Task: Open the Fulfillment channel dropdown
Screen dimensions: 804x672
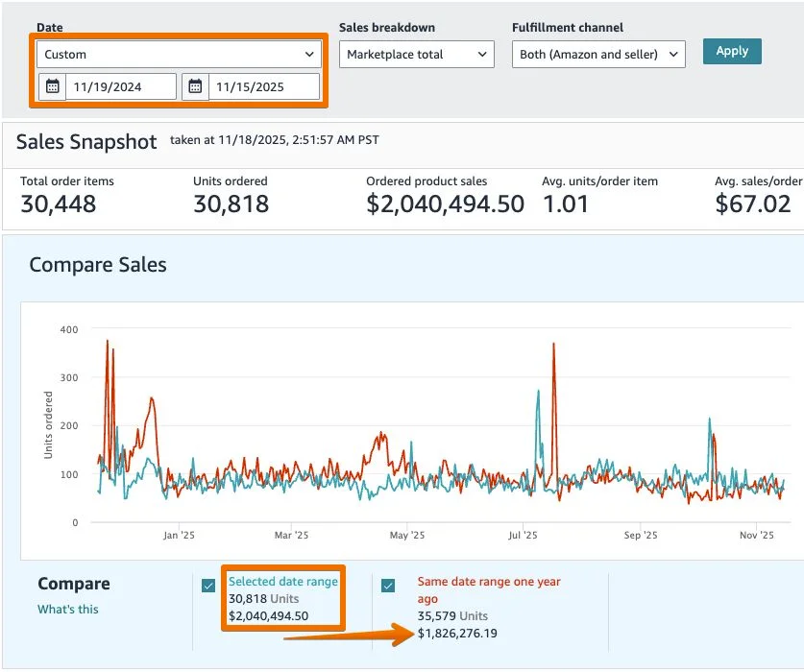Action: tap(597, 55)
